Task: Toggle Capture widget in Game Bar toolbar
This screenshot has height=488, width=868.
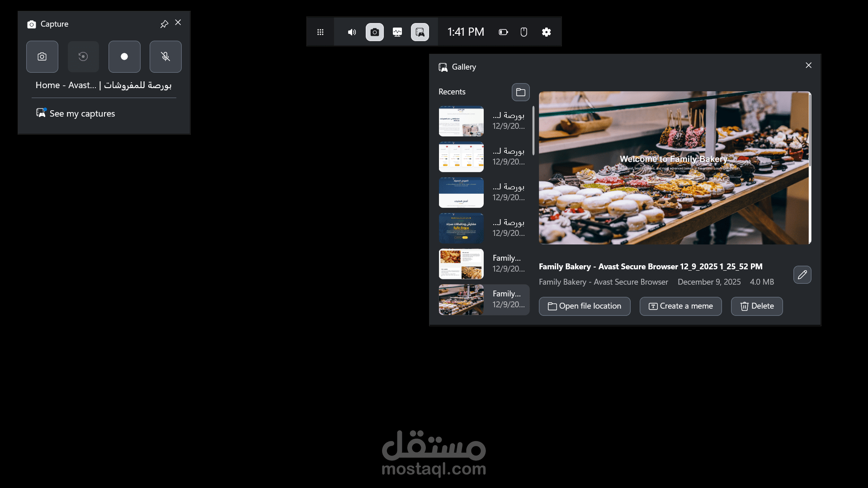Action: point(374,32)
